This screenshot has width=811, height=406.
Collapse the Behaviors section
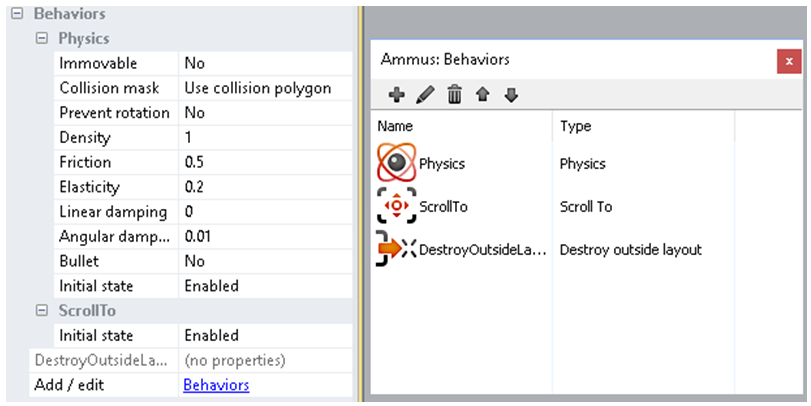pyautogui.click(x=16, y=15)
